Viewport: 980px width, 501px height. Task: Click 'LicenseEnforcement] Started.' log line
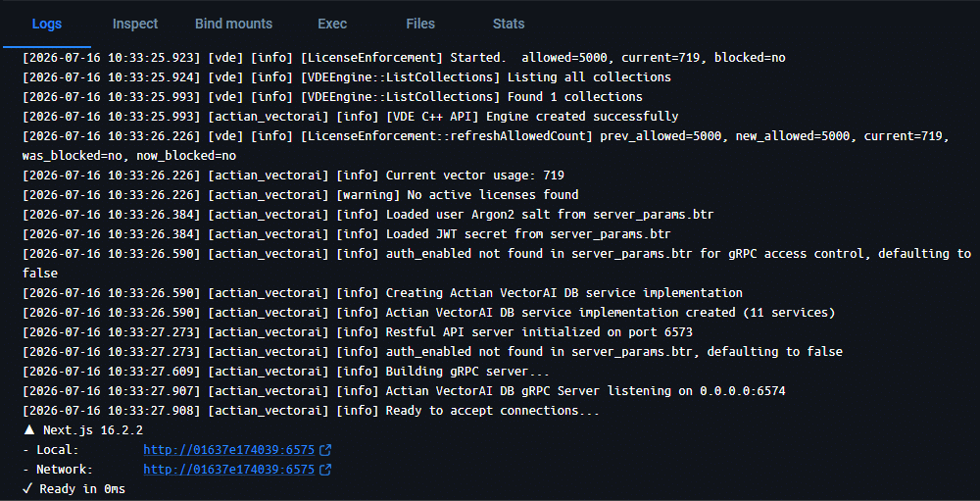405,58
